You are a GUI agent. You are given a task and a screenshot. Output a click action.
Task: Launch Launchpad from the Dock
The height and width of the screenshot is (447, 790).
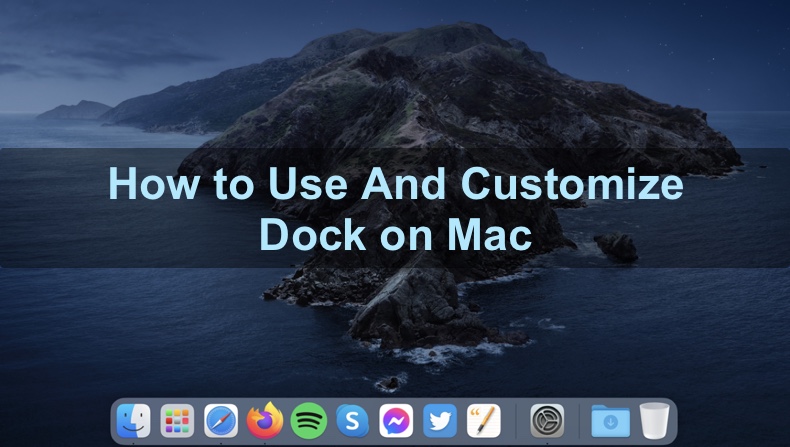(177, 421)
